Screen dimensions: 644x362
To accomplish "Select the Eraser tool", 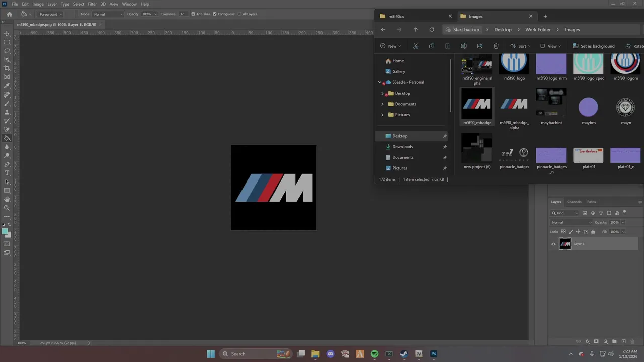I will click(x=7, y=129).
